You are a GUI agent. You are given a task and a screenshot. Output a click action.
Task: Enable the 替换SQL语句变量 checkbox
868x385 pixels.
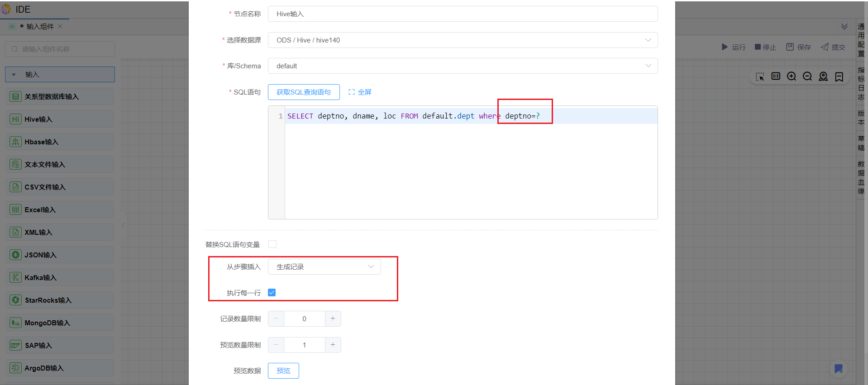[272, 244]
